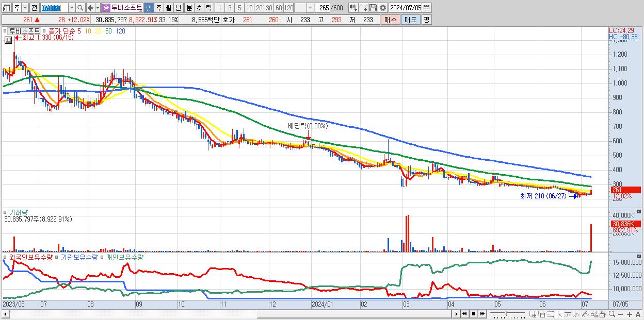The width and height of the screenshot is (644, 320).
Task: Select the 일 daily period toggle
Action: (149, 8)
